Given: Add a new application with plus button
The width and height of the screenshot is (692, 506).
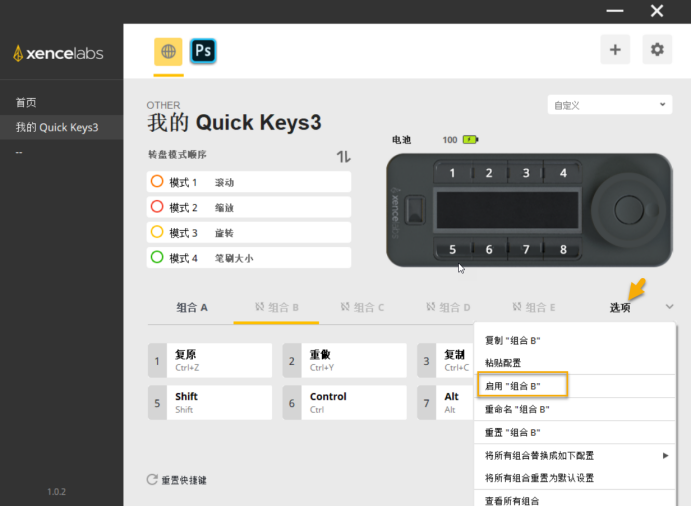Looking at the screenshot, I should [615, 49].
